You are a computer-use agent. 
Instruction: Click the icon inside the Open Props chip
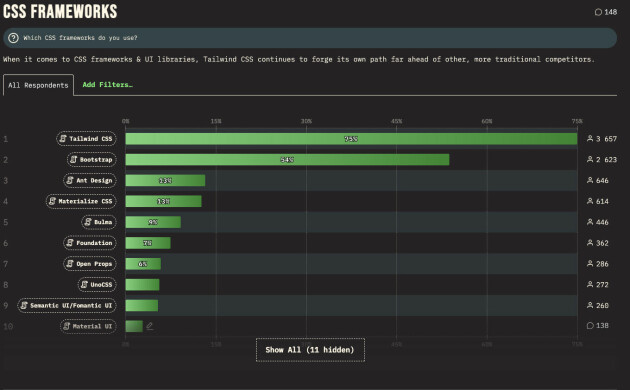point(70,264)
